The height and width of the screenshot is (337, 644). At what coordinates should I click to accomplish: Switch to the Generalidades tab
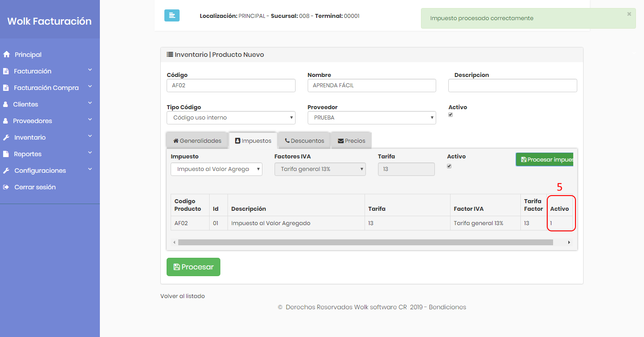coord(197,141)
